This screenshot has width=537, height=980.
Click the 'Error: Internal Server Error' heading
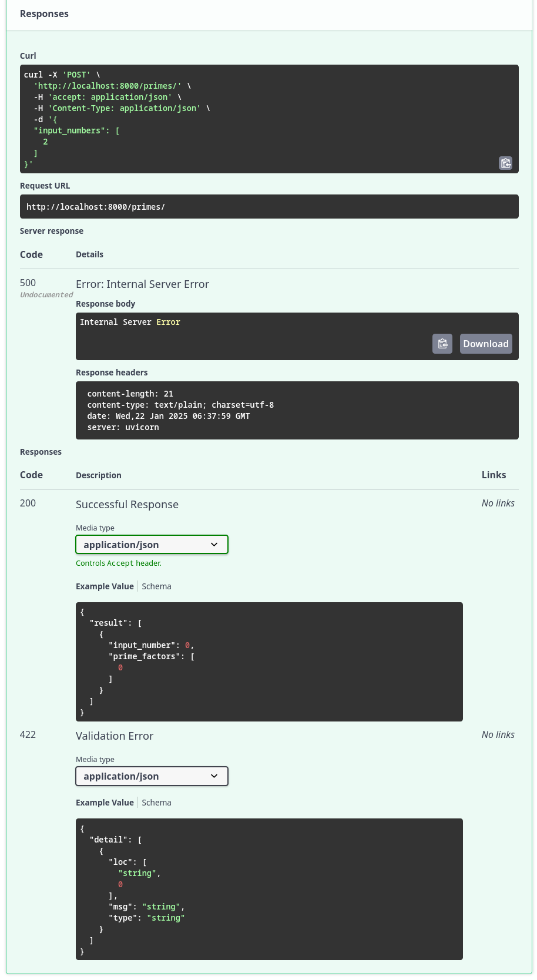(142, 284)
